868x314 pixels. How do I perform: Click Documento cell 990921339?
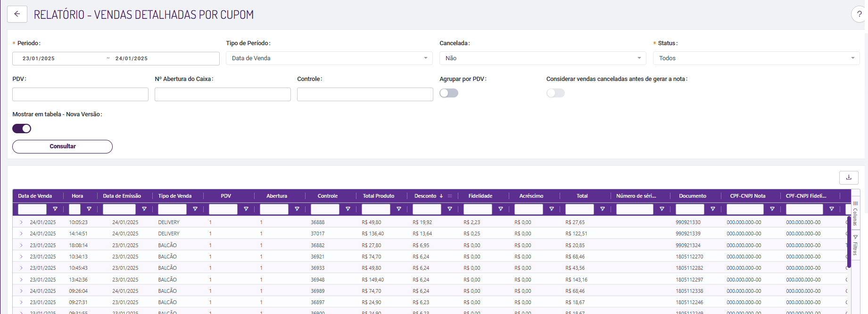tap(688, 233)
